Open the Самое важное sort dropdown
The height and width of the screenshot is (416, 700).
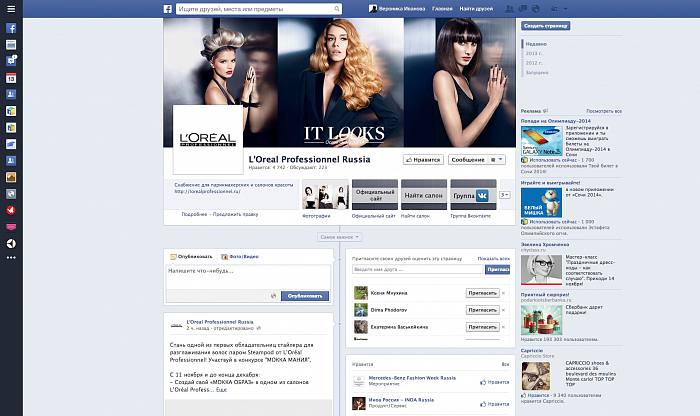(x=340, y=237)
